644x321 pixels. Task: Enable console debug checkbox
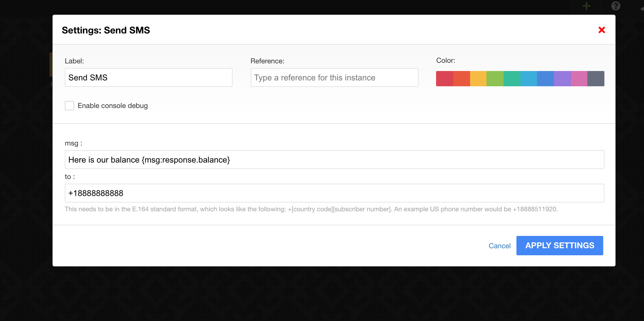pyautogui.click(x=70, y=106)
